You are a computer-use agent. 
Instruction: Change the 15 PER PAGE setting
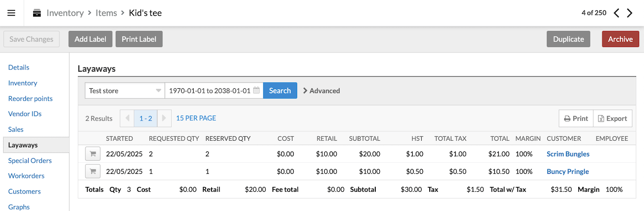click(196, 118)
